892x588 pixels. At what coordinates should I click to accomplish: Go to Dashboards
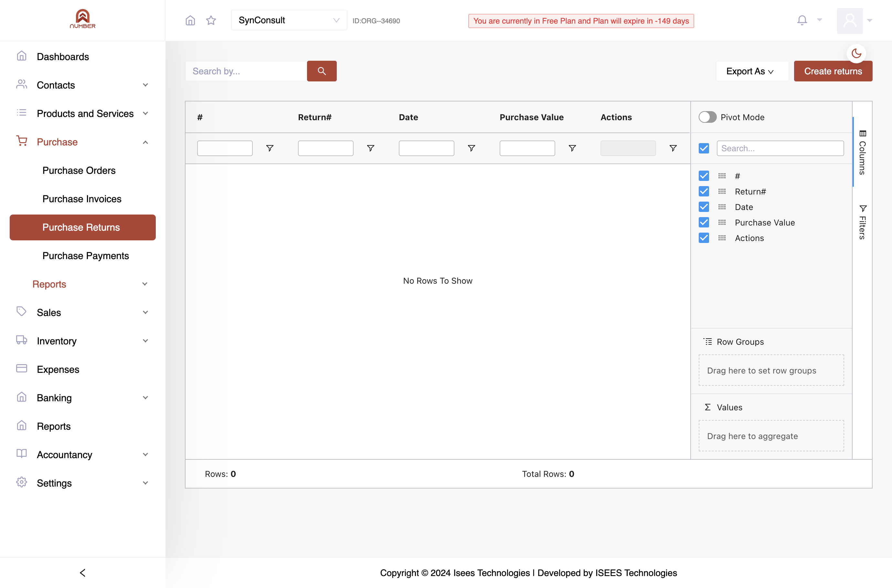[82, 57]
